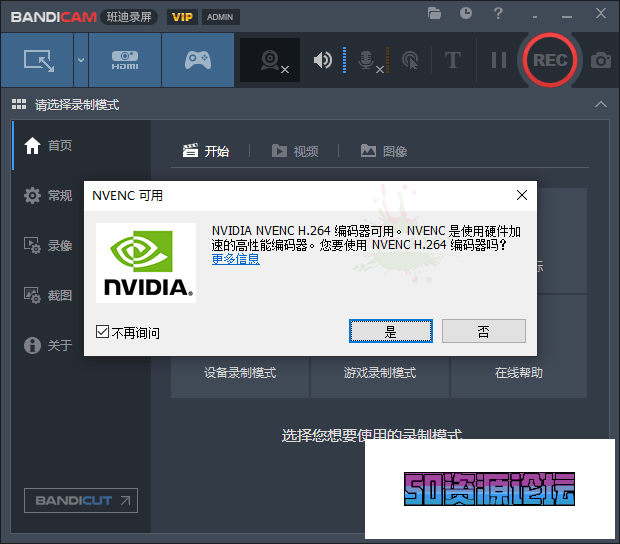Click the 否 button
The image size is (620, 544).
[484, 331]
